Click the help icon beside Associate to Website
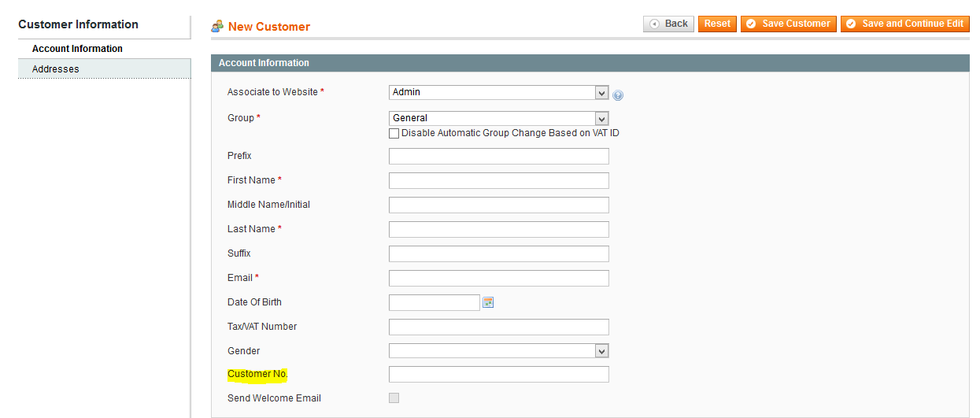Screen dimensions: 980x418 618,95
